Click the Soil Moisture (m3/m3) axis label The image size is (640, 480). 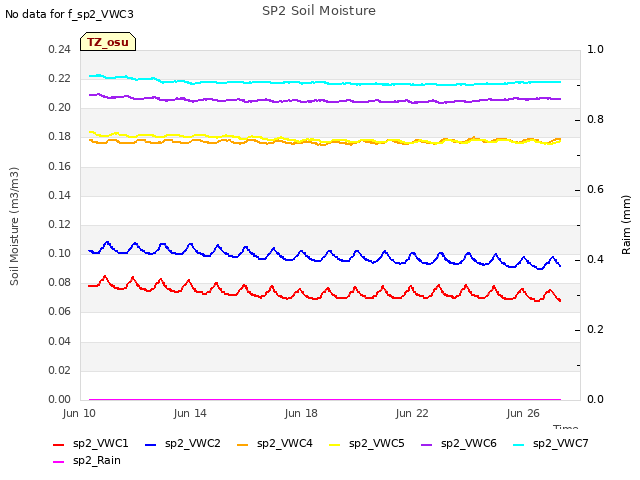pos(14,226)
